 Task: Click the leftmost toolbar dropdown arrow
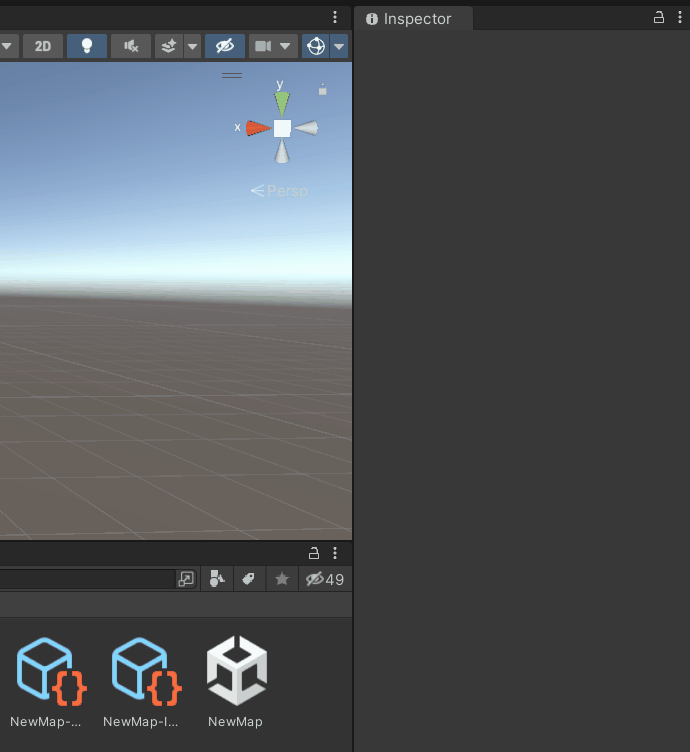click(x=7, y=46)
